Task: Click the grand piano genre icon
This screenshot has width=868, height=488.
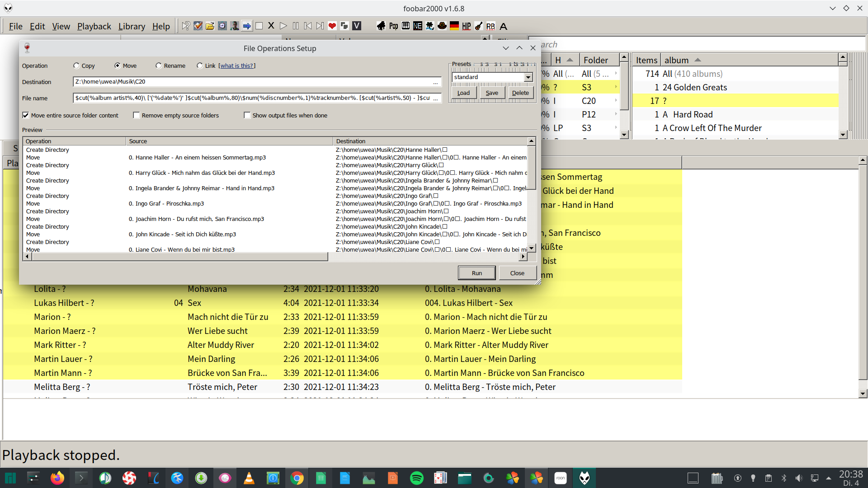Action: pyautogui.click(x=381, y=26)
